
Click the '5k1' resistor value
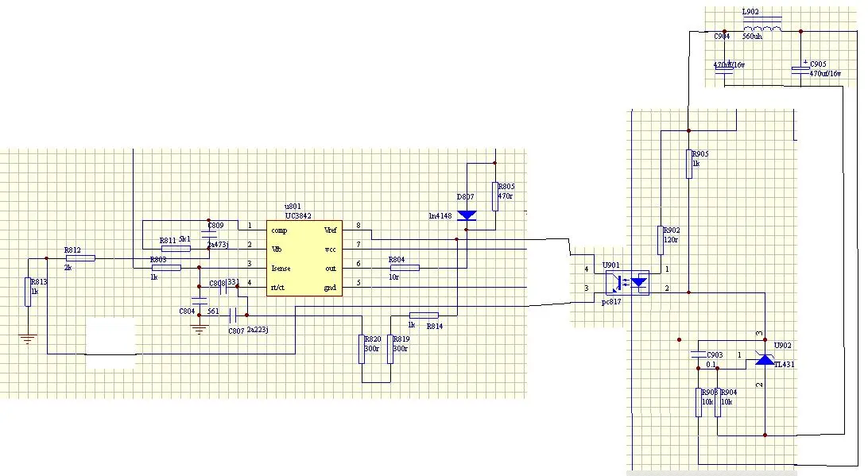pos(185,239)
